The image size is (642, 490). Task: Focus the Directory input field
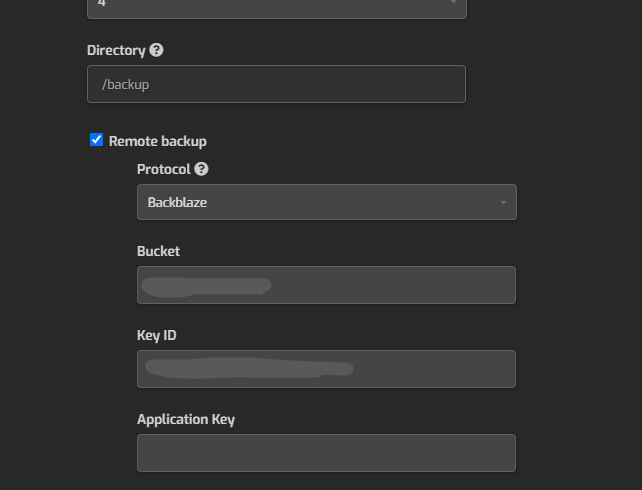pos(276,84)
